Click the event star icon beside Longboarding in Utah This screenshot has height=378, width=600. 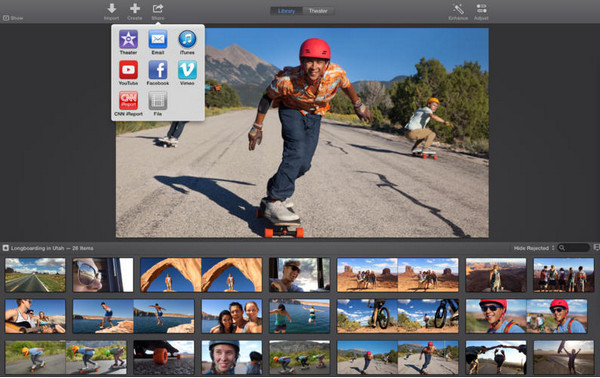6,248
